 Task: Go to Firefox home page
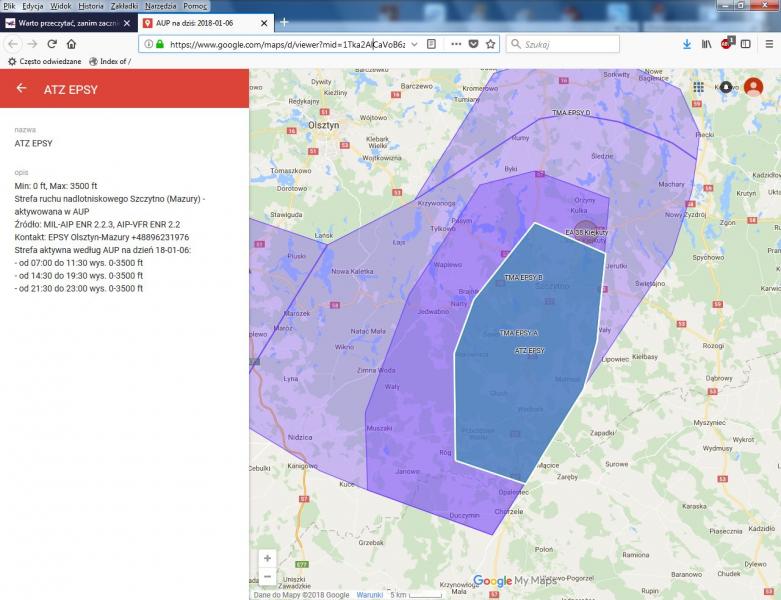coord(71,44)
